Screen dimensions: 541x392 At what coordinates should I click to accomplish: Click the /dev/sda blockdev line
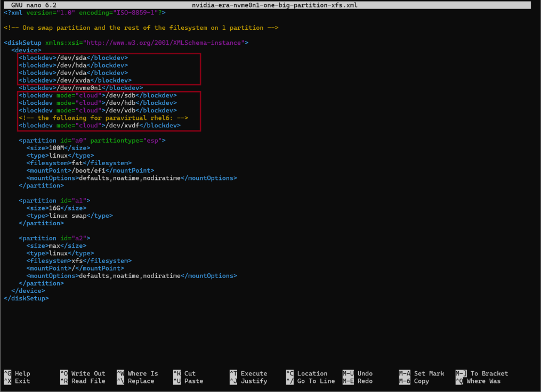coord(73,58)
